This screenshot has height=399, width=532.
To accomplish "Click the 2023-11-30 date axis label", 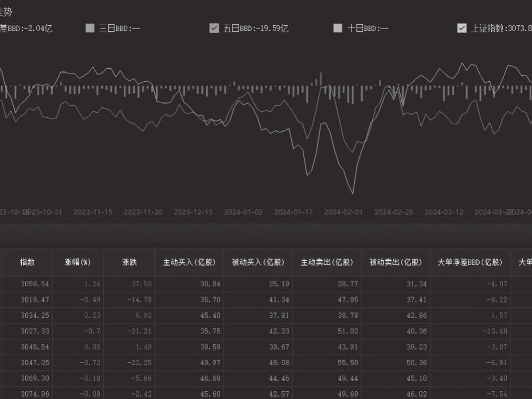I will point(143,212).
